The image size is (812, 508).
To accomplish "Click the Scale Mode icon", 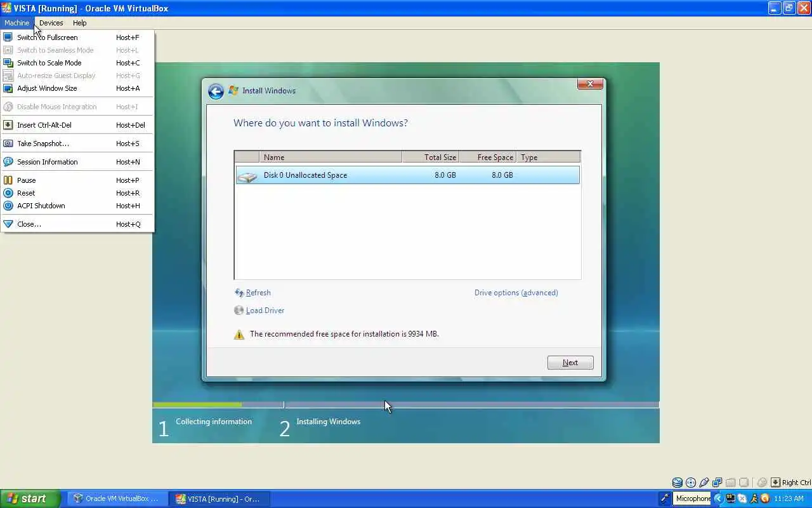I will (x=8, y=63).
